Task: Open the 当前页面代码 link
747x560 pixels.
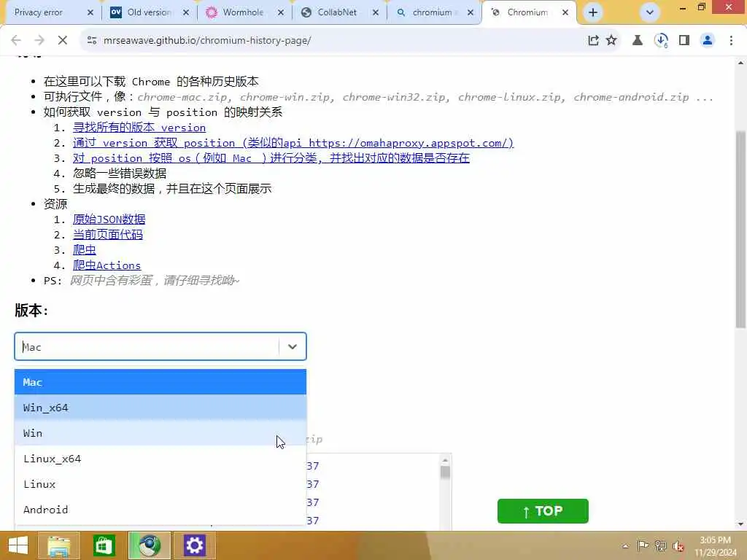Action: [108, 234]
